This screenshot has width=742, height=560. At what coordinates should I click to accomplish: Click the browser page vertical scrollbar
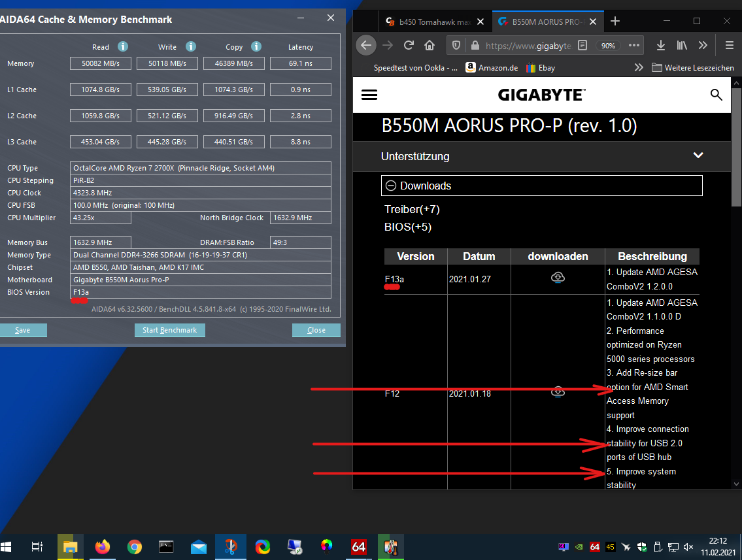point(736,146)
